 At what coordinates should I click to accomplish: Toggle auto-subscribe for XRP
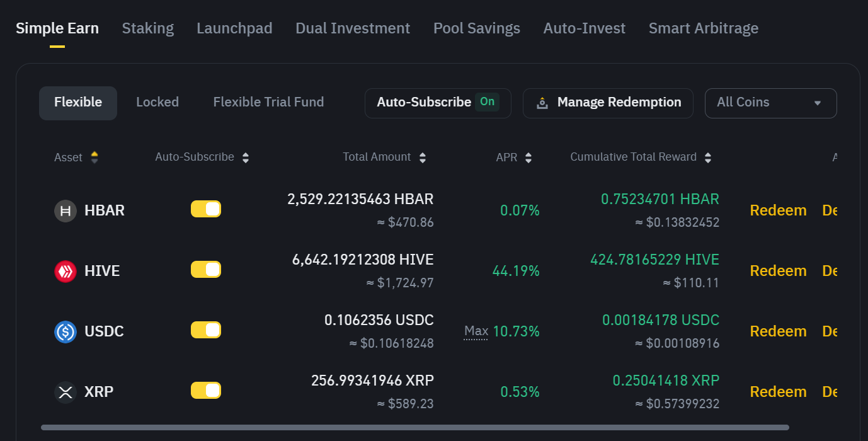coord(206,391)
